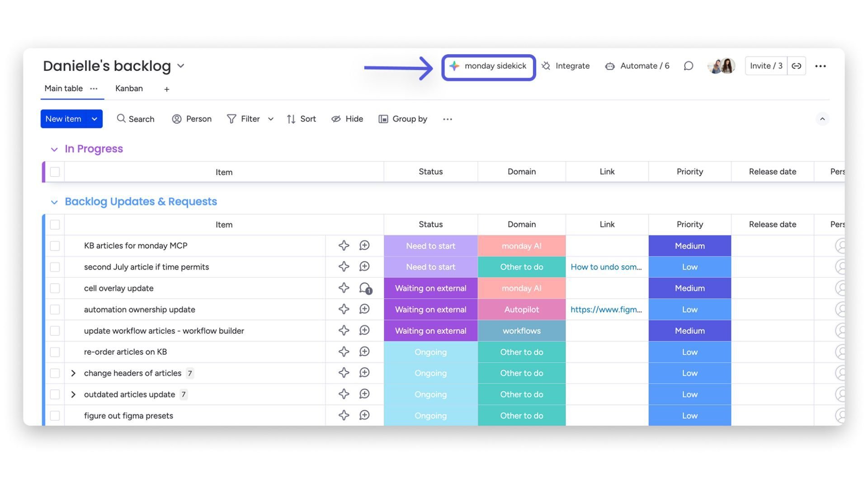Viewport: 868px width, 488px height.
Task: Open more toolbar options dots
Action: tap(448, 119)
